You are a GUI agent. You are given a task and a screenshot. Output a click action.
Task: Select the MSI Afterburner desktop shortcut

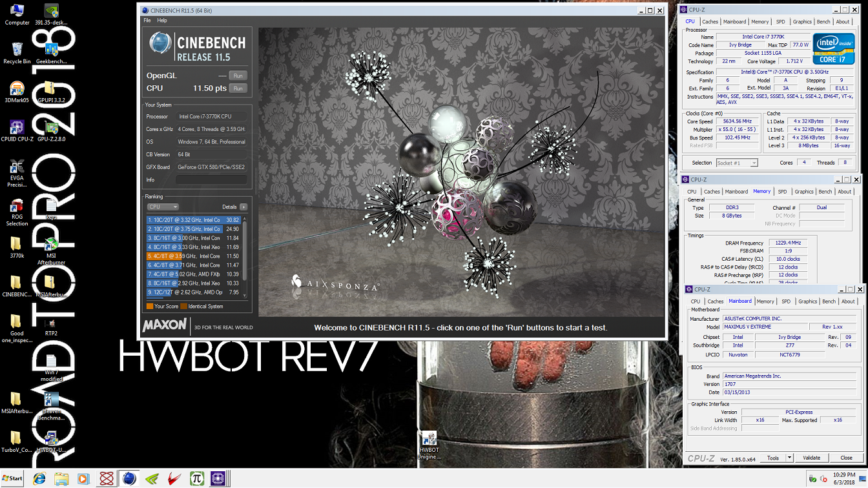tap(51, 252)
